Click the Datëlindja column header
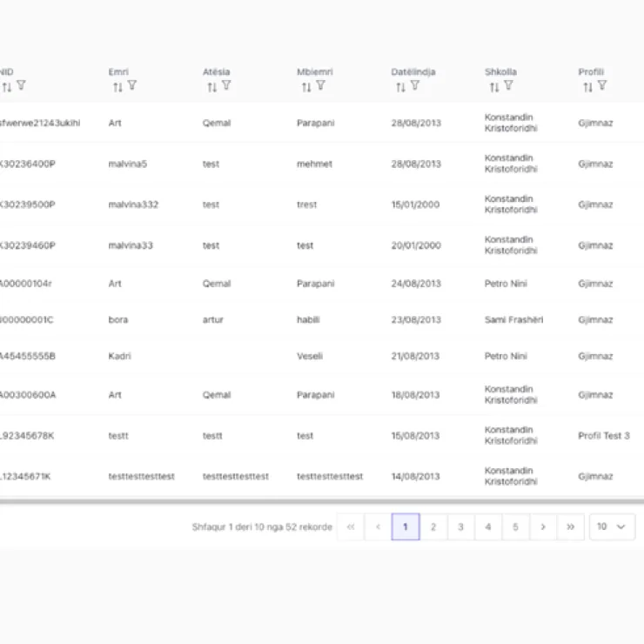The width and height of the screenshot is (644, 644). click(413, 72)
